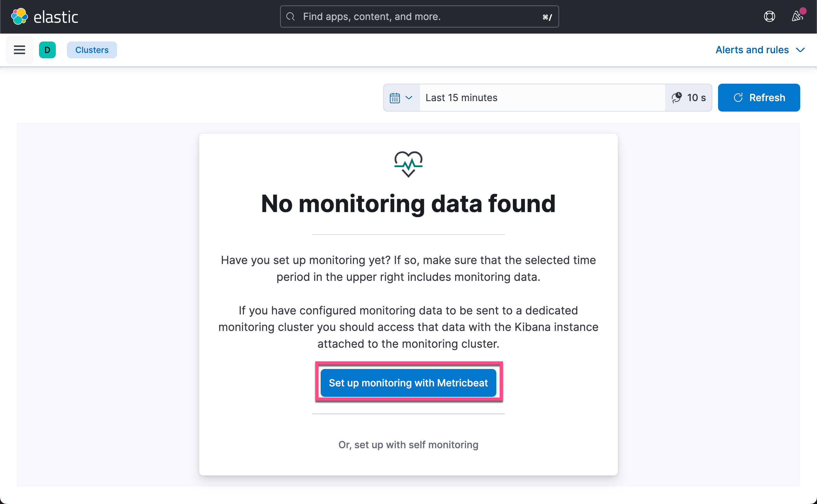This screenshot has width=817, height=504.
Task: Select the Clusters breadcrumb
Action: (x=92, y=50)
